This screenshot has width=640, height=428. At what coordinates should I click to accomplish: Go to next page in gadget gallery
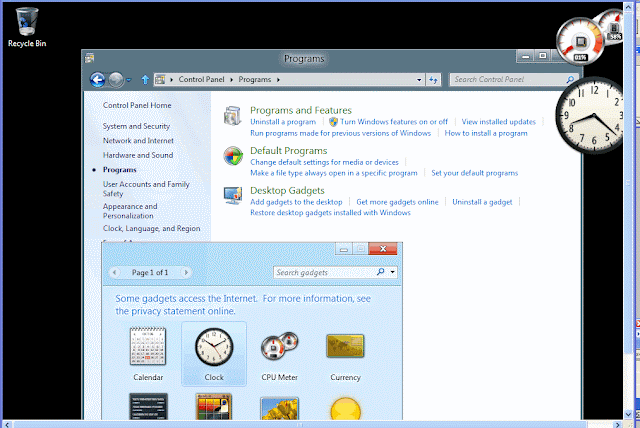(186, 272)
